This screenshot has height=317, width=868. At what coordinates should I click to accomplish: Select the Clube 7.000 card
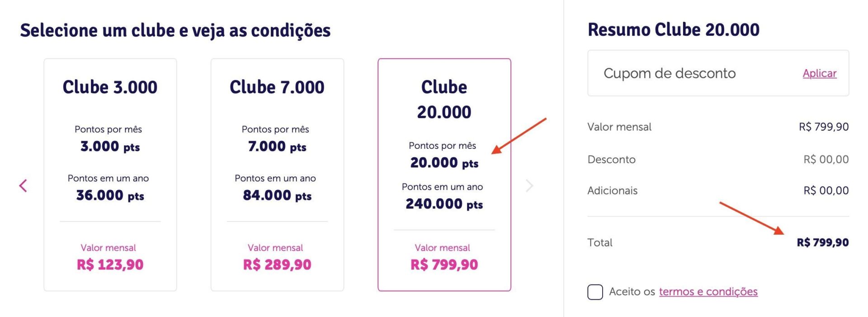tap(277, 175)
